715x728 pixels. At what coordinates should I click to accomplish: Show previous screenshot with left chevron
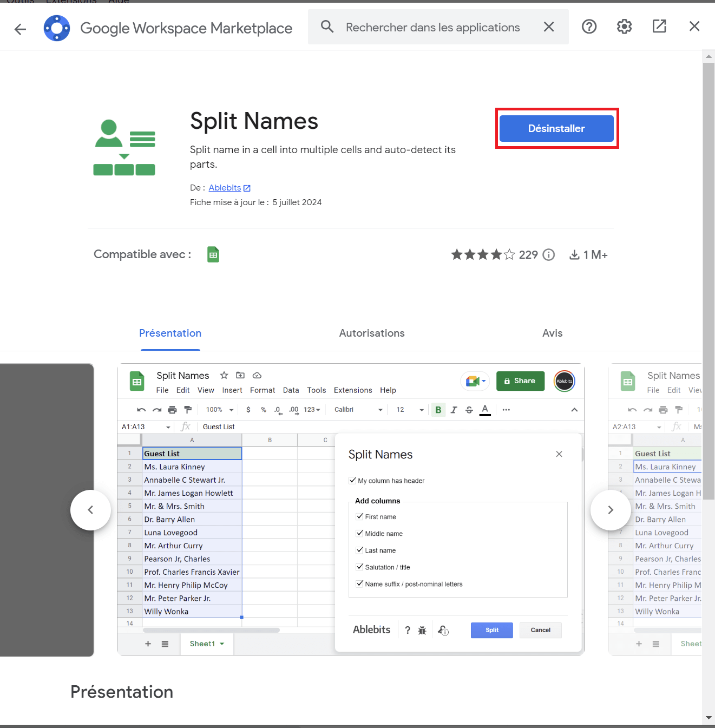[90, 510]
